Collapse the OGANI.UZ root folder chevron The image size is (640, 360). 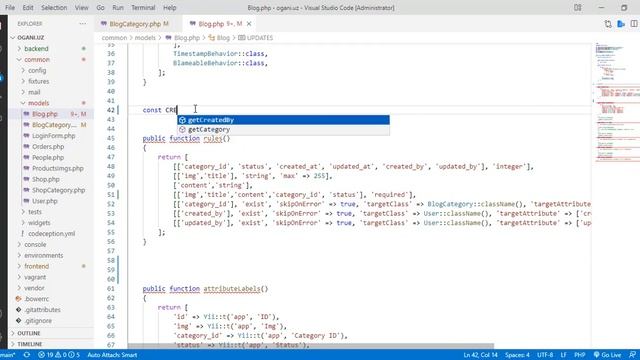[x=13, y=38]
